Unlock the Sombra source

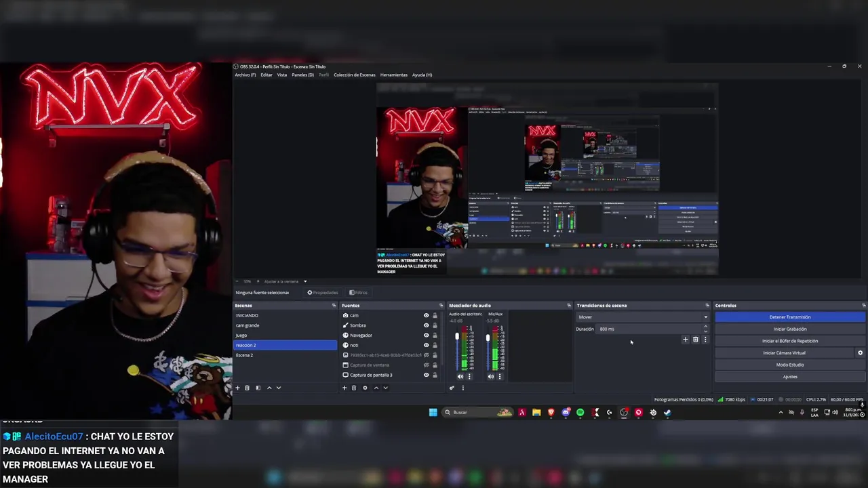coord(435,325)
